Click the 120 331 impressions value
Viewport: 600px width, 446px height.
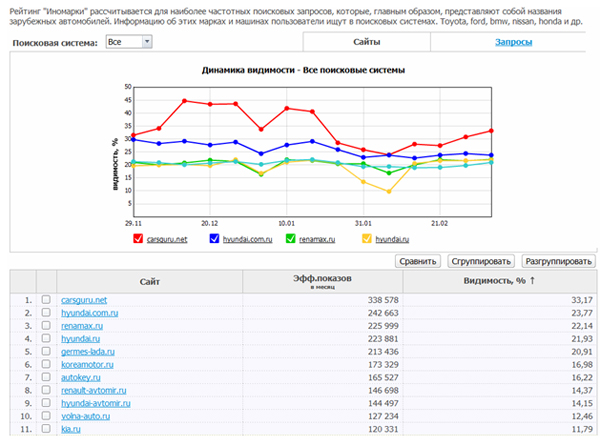point(383,430)
